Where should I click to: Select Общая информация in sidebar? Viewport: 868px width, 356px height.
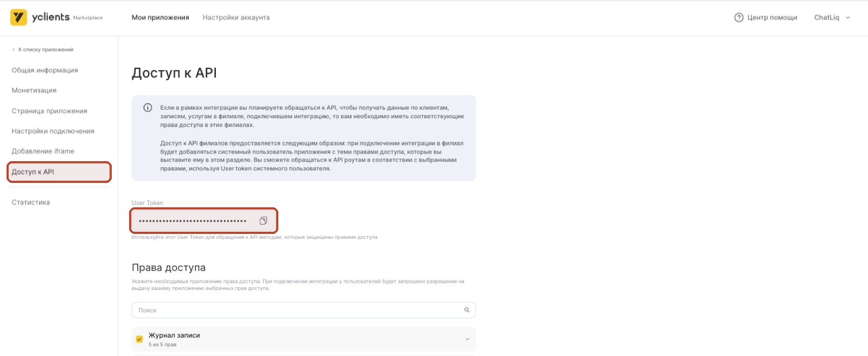click(x=44, y=70)
